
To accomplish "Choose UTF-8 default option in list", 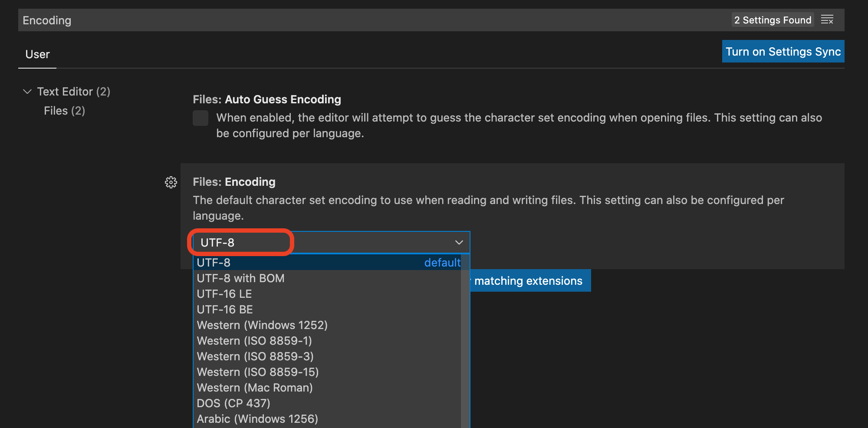I will [x=326, y=263].
